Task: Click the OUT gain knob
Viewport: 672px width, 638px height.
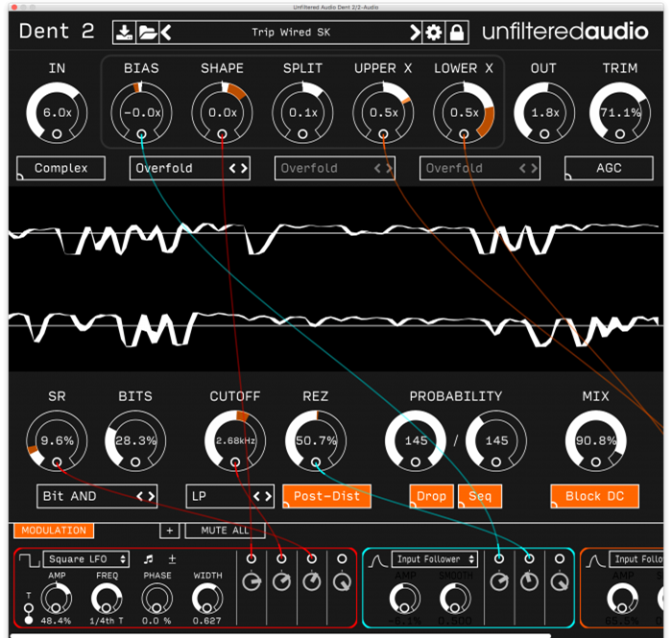Action: (x=544, y=112)
